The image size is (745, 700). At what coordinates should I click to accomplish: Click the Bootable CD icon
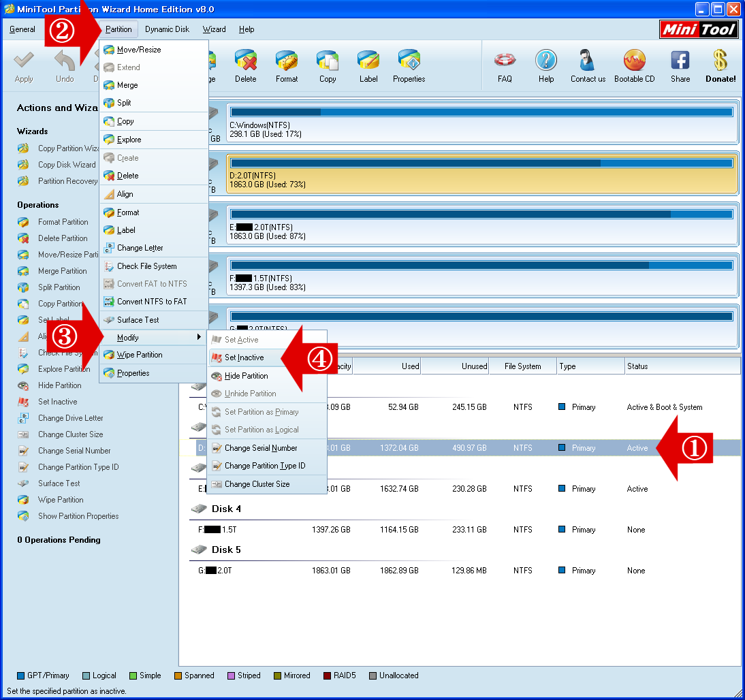(x=634, y=61)
